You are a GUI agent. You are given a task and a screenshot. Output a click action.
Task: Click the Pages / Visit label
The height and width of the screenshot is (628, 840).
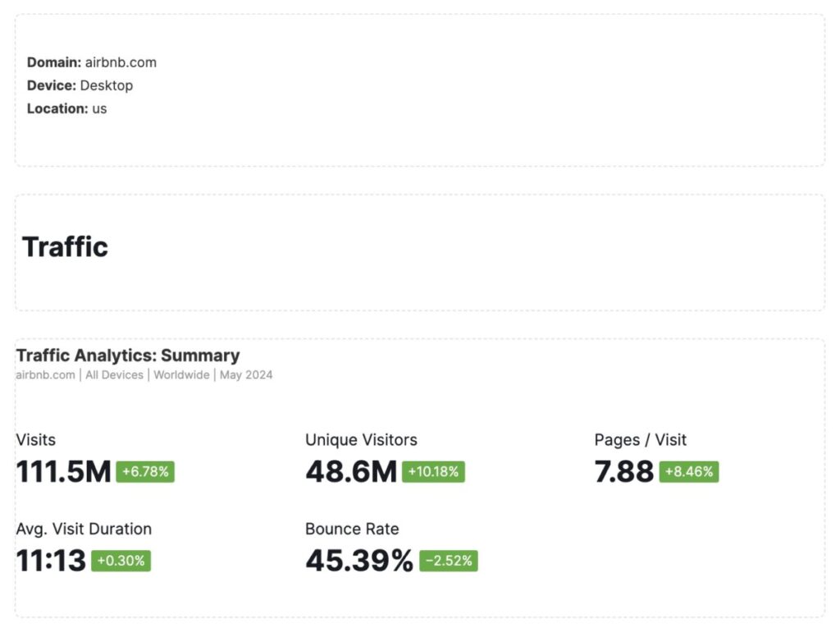point(640,440)
